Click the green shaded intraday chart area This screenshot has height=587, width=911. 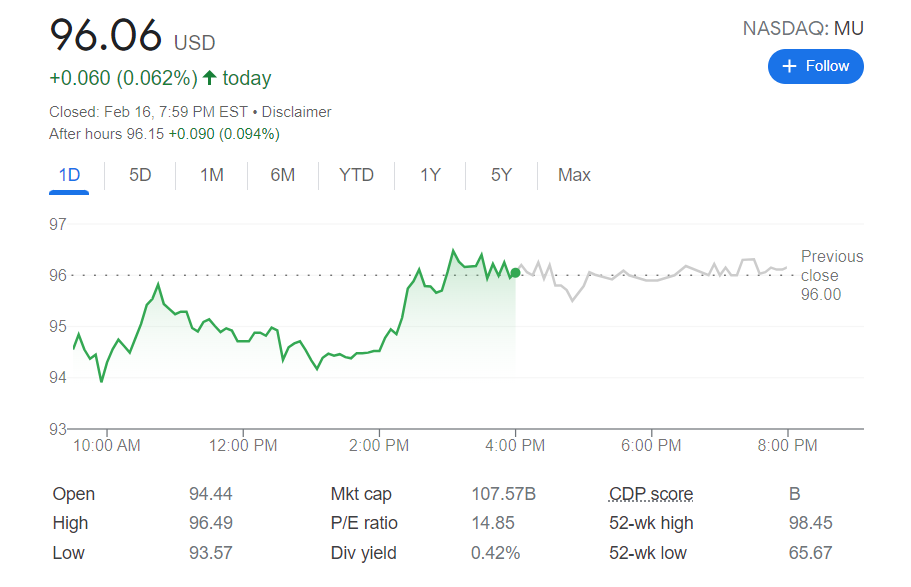tap(460, 320)
